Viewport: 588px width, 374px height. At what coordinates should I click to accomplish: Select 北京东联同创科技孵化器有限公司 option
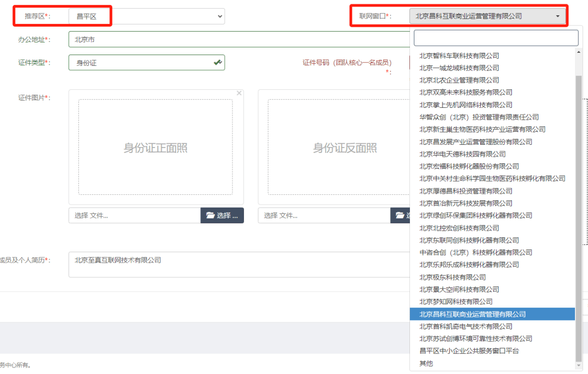click(492, 240)
